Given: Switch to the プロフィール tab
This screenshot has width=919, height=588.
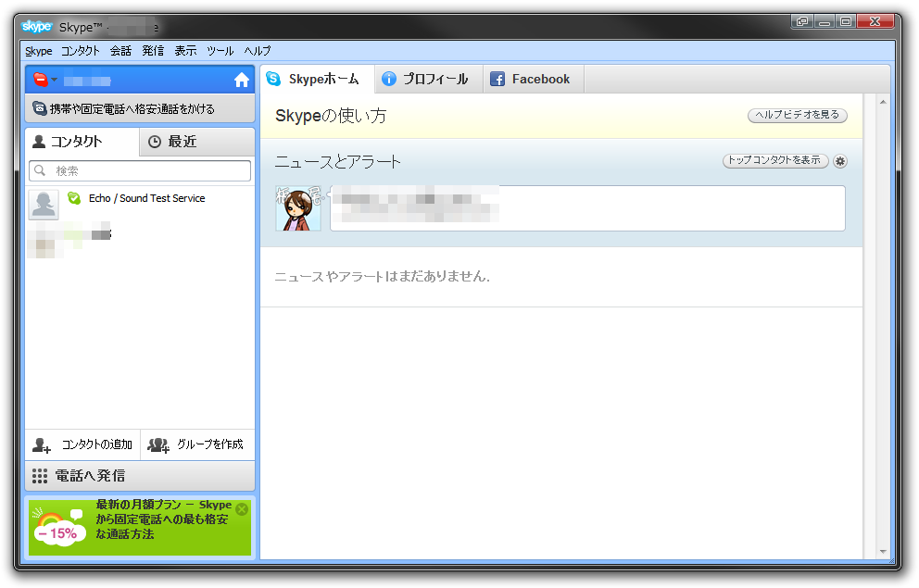Looking at the screenshot, I should (429, 79).
